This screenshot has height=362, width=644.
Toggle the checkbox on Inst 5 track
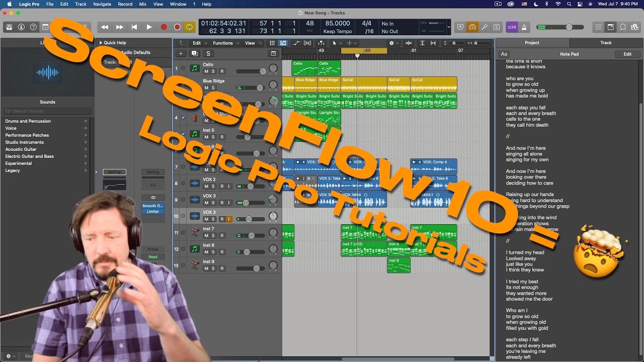click(183, 134)
